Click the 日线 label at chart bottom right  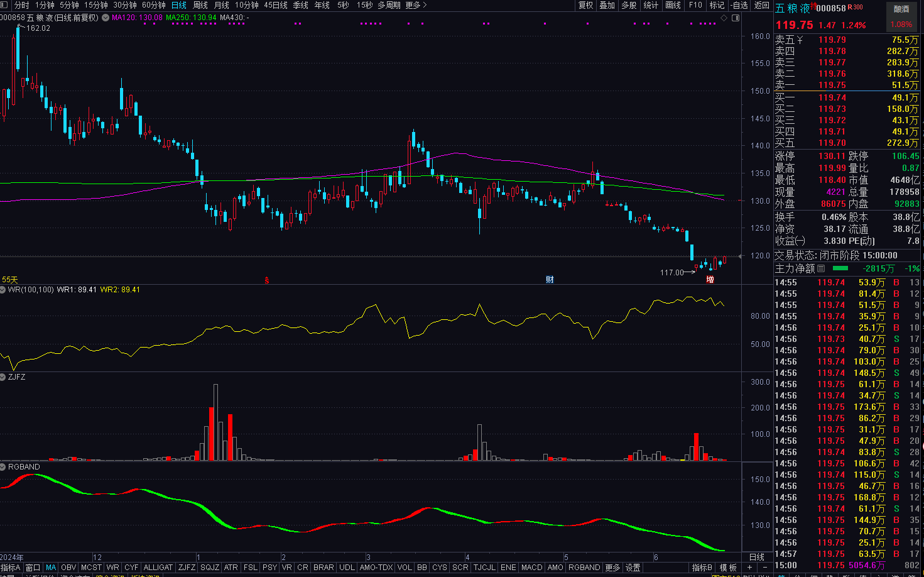point(757,558)
